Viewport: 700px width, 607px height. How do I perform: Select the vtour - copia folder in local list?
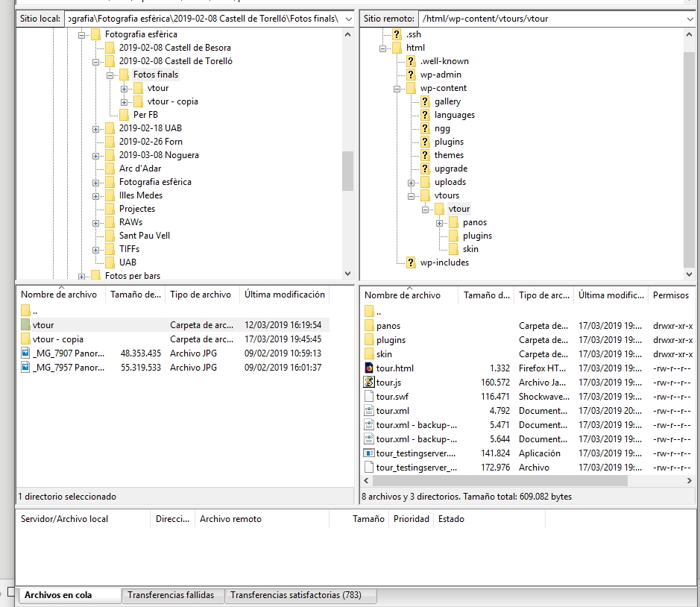(x=58, y=339)
